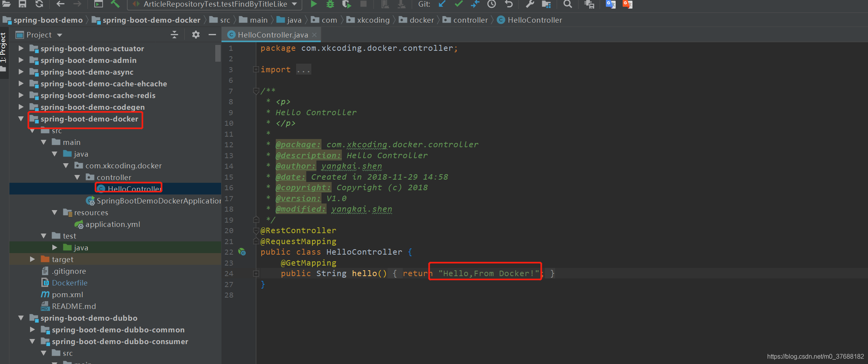Build project with the hammer icon
This screenshot has width=868, height=364.
[115, 4]
